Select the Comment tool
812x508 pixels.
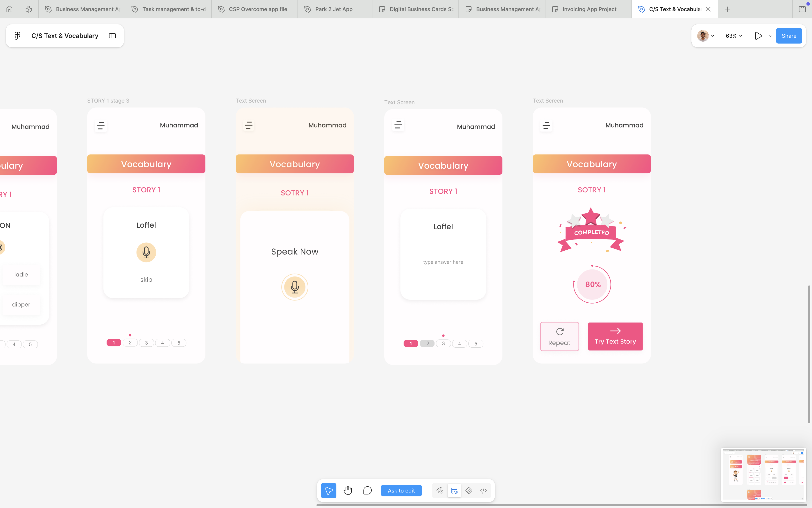click(x=367, y=491)
